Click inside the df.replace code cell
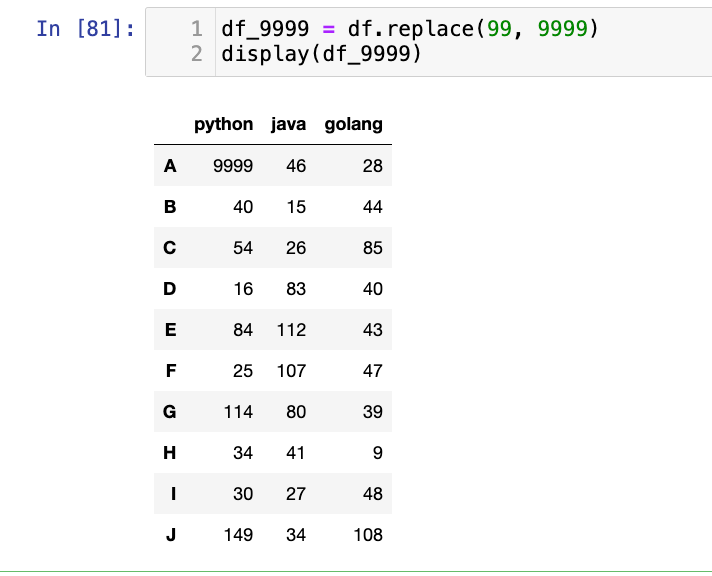712x576 pixels. coord(450,41)
